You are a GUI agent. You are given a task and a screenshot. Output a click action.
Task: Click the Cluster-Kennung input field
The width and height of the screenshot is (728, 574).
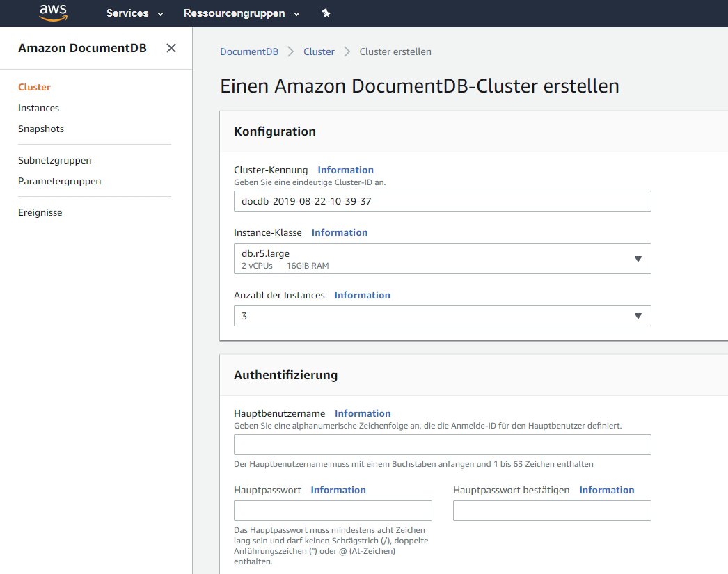tap(442, 201)
